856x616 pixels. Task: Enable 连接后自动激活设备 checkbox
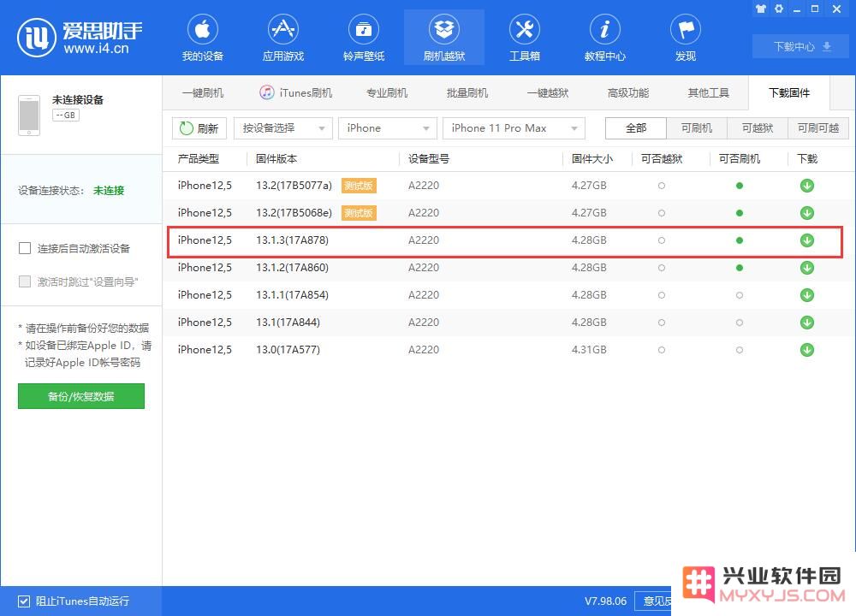pyautogui.click(x=25, y=248)
